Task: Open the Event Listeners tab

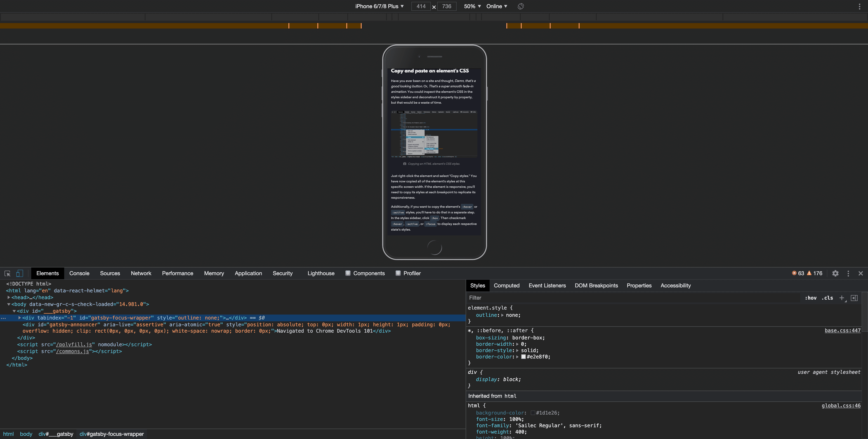Action: point(547,286)
